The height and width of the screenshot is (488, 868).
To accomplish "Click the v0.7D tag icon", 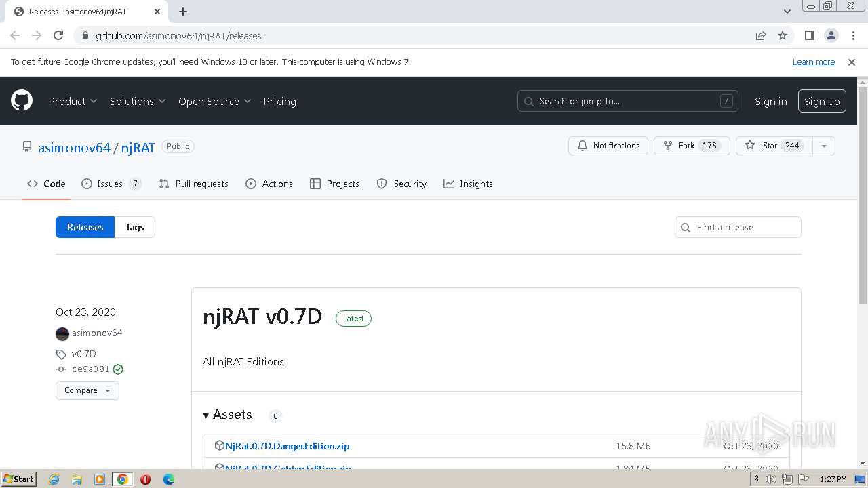I will click(61, 354).
